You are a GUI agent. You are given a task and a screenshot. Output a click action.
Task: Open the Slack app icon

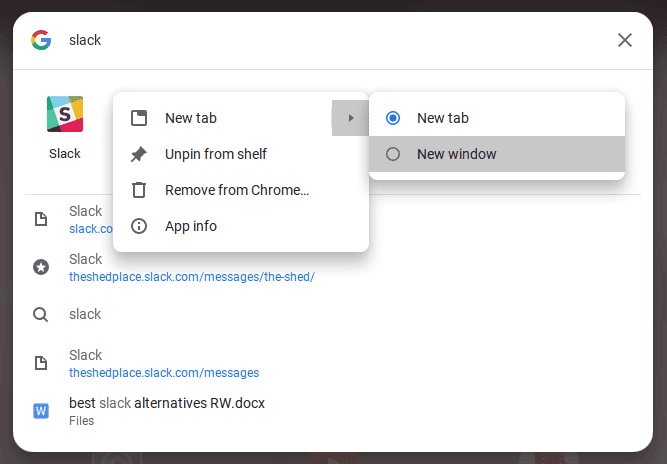(65, 114)
